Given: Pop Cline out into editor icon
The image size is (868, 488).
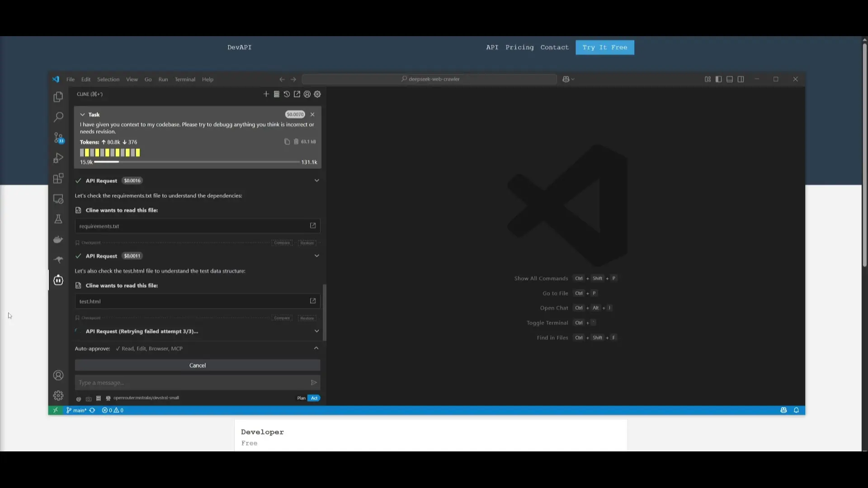Looking at the screenshot, I should pos(297,94).
